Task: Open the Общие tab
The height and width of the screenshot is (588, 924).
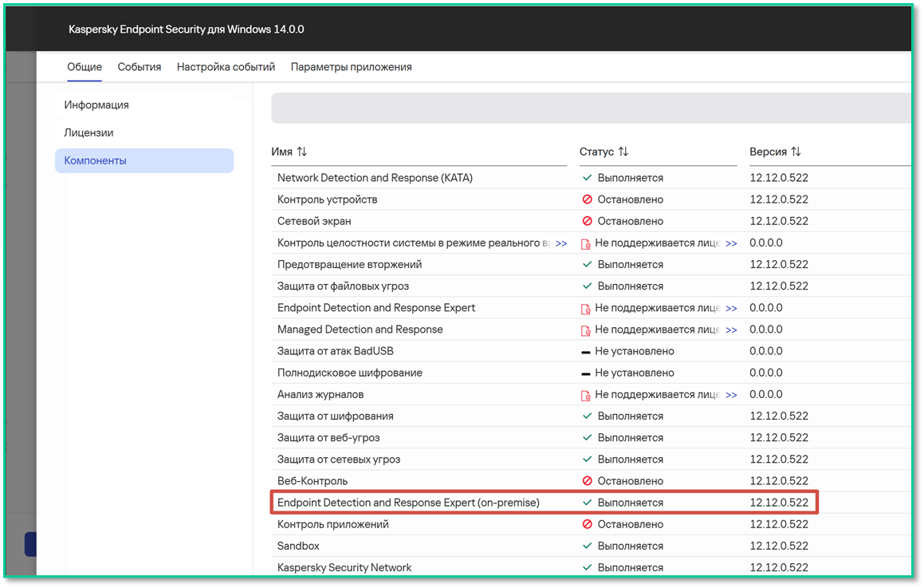Action: point(85,67)
